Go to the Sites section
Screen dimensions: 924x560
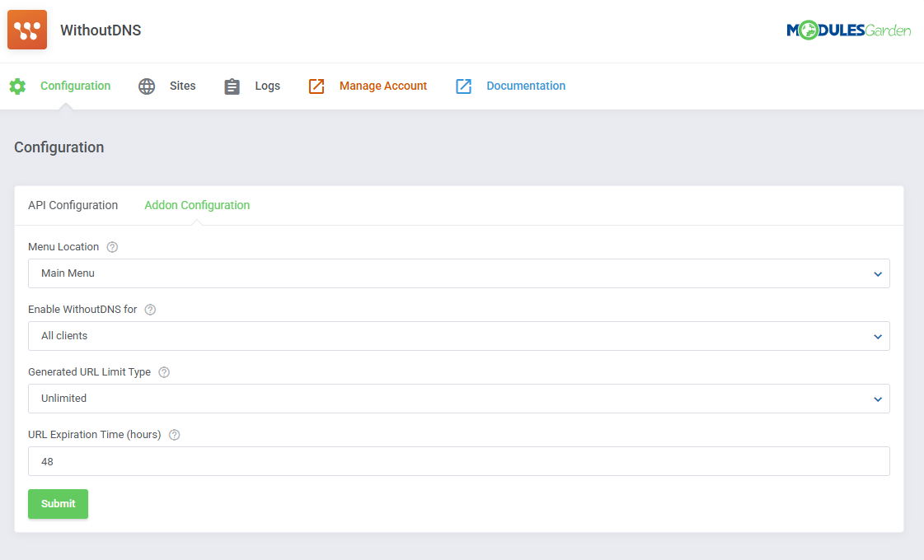183,86
